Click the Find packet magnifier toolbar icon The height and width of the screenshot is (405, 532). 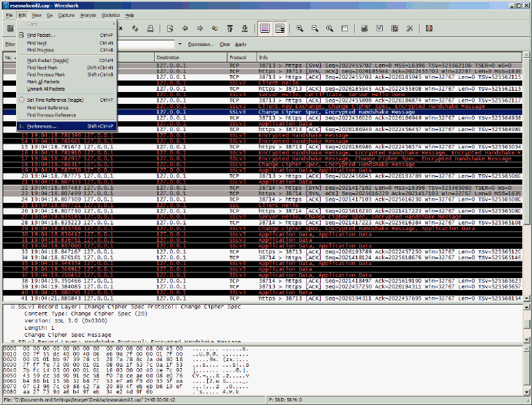point(170,29)
